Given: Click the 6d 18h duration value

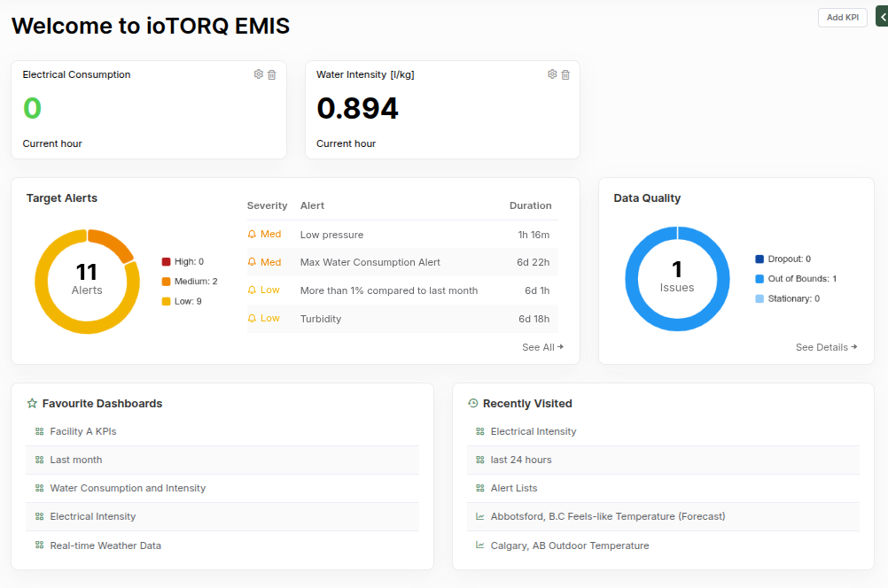Looking at the screenshot, I should click(534, 319).
